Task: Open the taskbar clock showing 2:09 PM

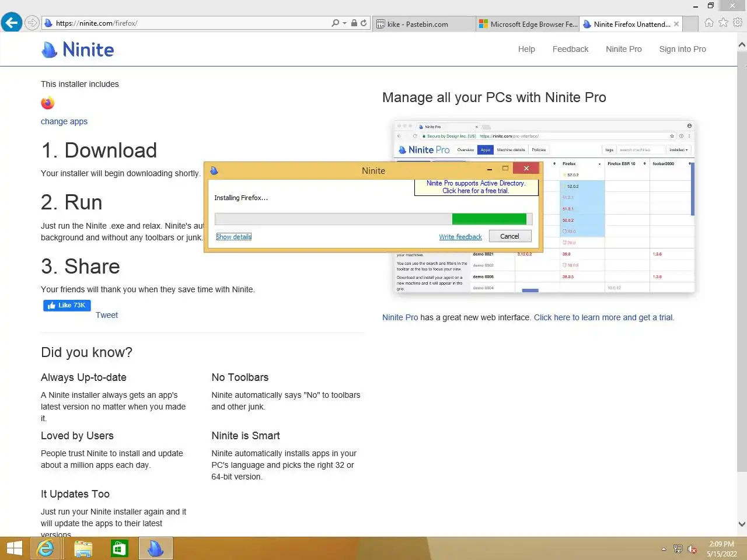Action: point(721,549)
